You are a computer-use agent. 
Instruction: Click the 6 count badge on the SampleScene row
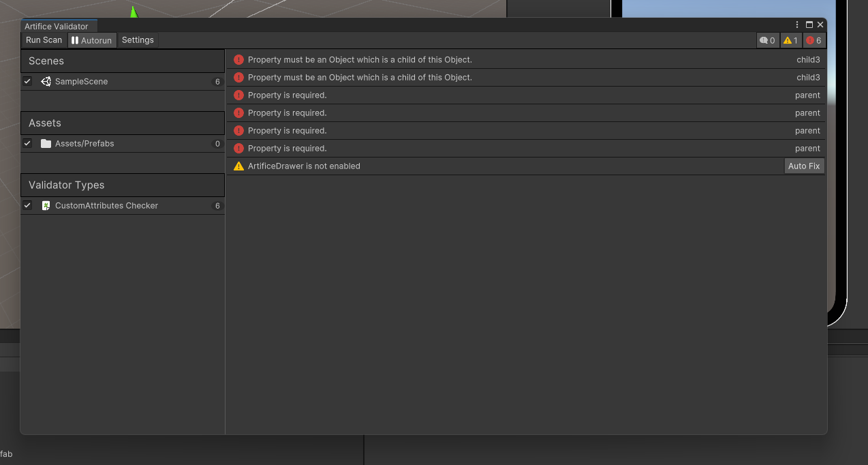(217, 81)
